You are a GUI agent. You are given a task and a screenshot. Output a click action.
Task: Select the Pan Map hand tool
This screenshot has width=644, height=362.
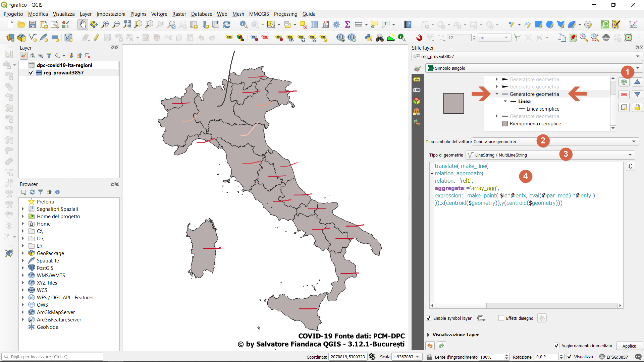tap(83, 24)
